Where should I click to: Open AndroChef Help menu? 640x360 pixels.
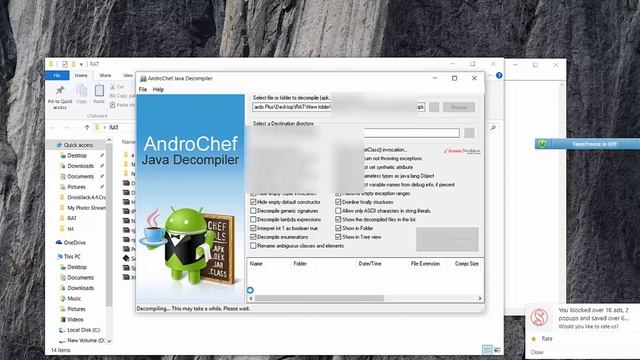(158, 90)
